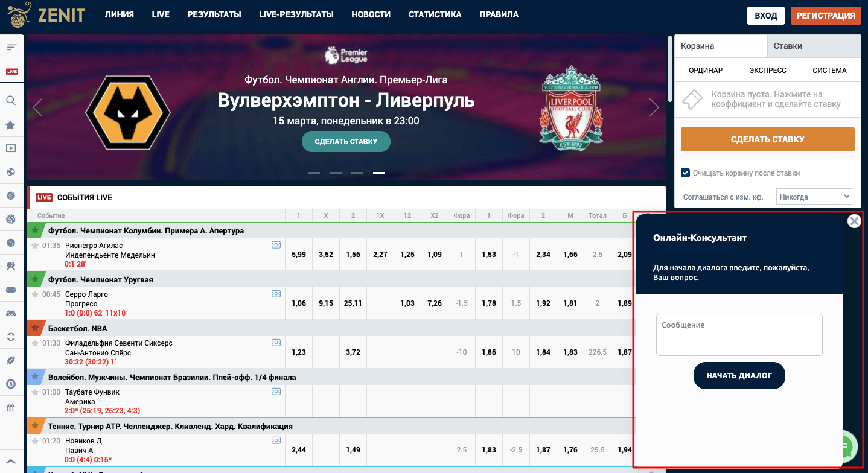Favorite the Серро Ларго match star

tap(35, 294)
